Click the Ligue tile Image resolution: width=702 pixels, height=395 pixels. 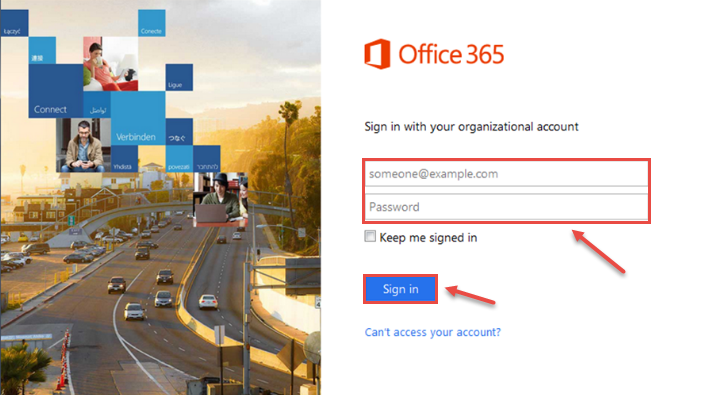[179, 77]
